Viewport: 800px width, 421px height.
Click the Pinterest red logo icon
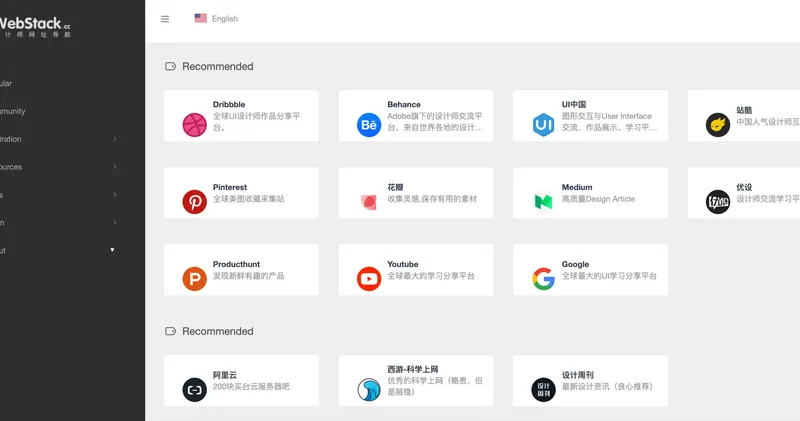194,202
